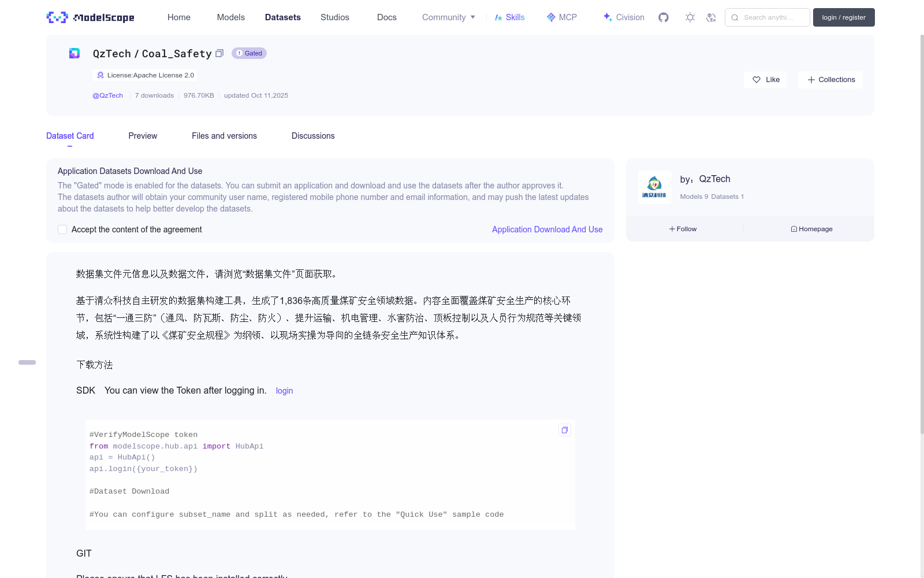Screen dimensions: 924x578
Task: Click 'updated Oct 11,2025' text
Action: point(256,95)
